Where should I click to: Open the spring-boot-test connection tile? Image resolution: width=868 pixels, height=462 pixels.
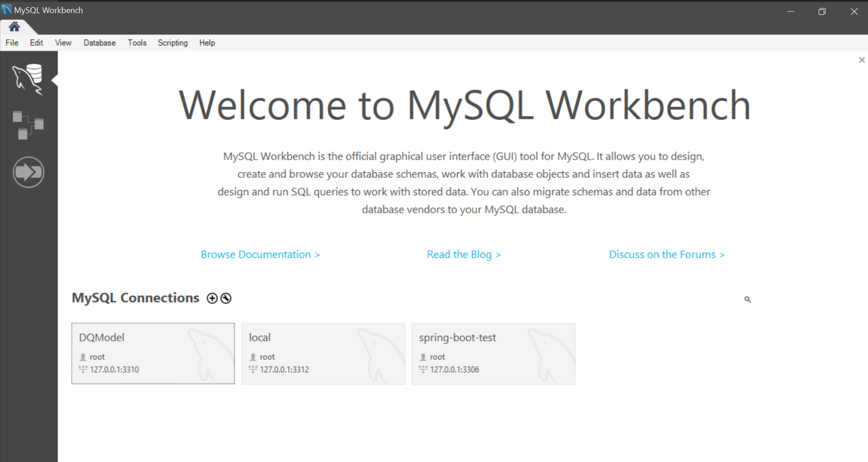[x=493, y=353]
